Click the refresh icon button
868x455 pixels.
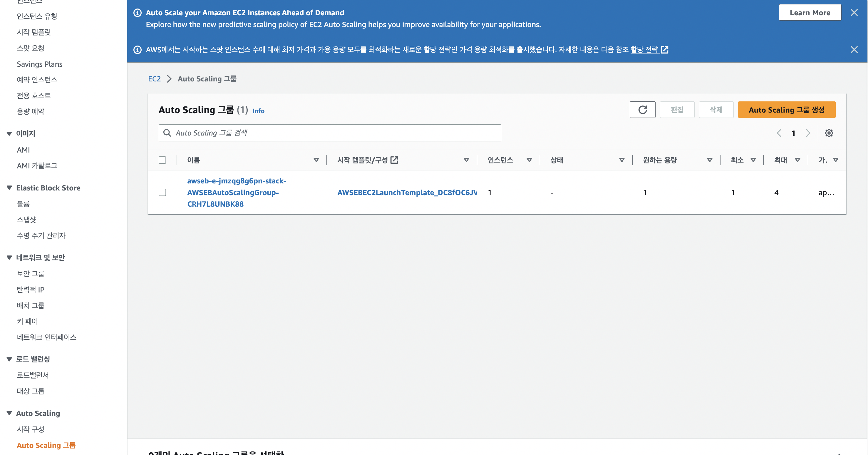click(642, 110)
